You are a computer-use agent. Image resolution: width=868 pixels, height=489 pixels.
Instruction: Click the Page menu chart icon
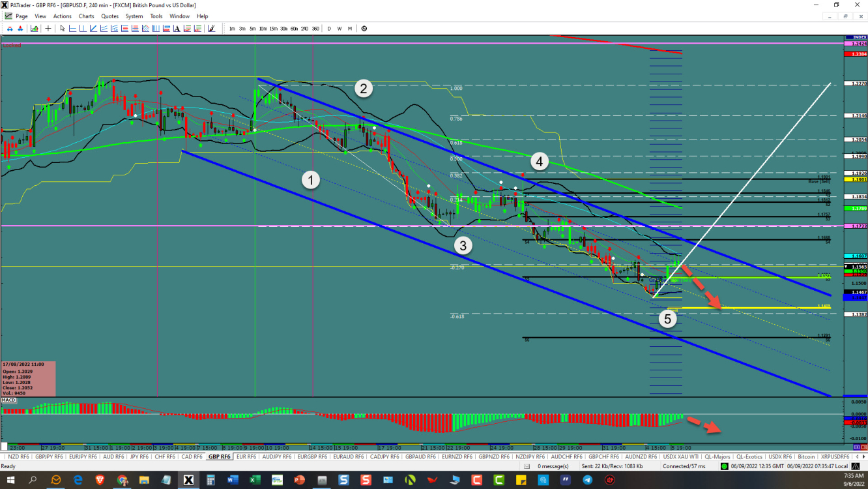[x=8, y=16]
